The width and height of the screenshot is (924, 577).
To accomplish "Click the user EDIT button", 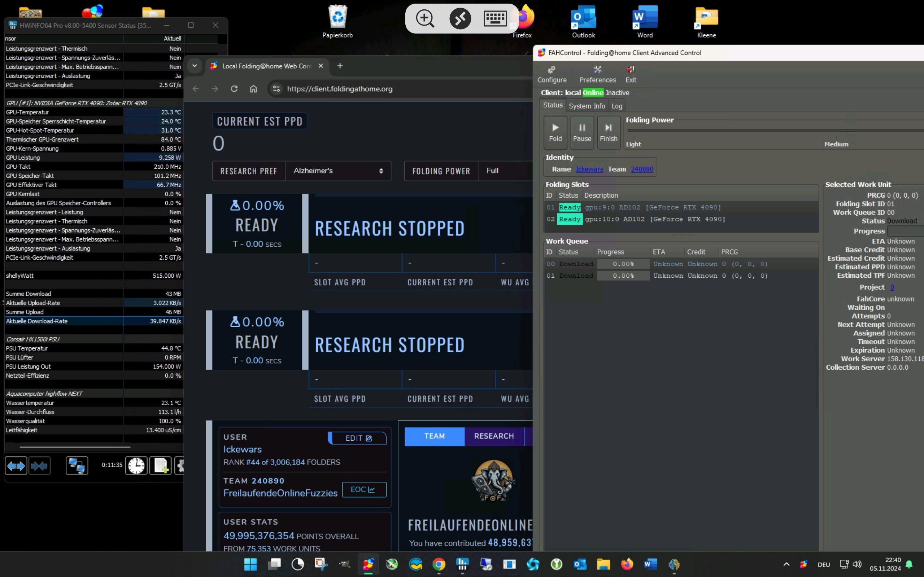I will click(358, 438).
